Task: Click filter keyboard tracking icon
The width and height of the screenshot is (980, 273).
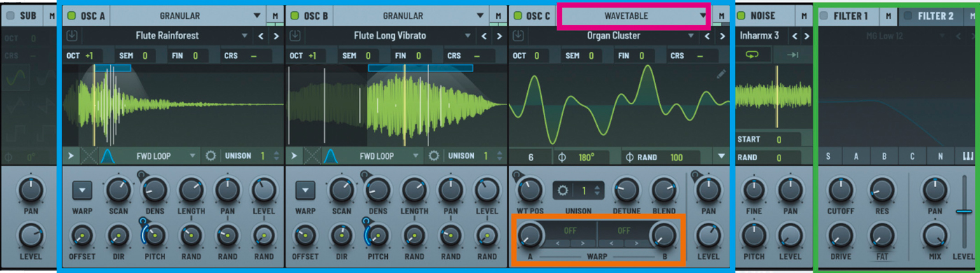Action: pos(969,156)
